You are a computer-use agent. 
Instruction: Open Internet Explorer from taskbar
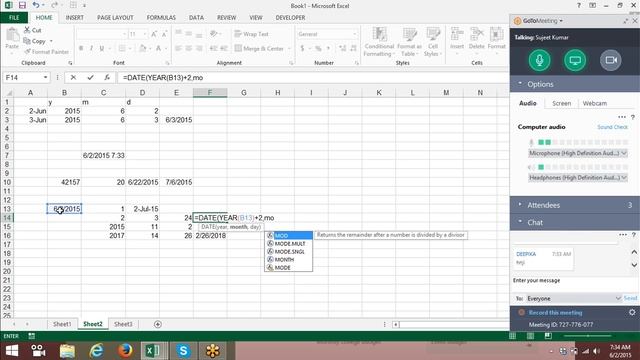click(x=96, y=351)
